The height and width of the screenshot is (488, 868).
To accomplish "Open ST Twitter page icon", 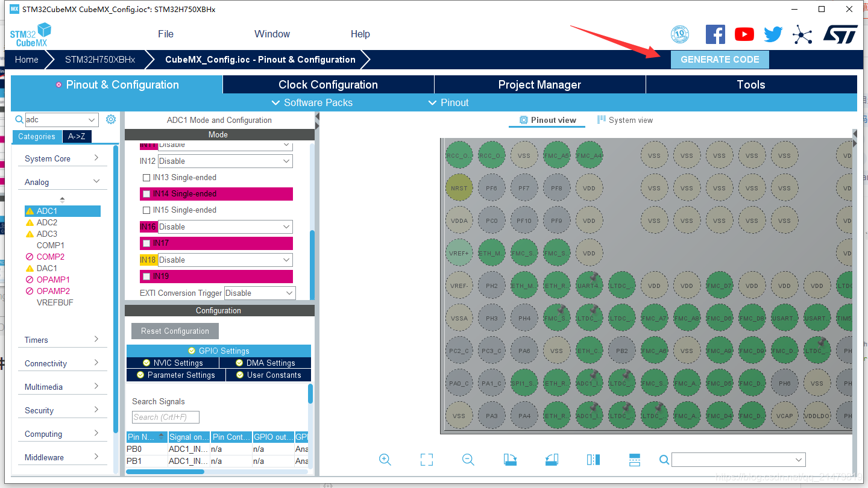I will pyautogui.click(x=773, y=34).
